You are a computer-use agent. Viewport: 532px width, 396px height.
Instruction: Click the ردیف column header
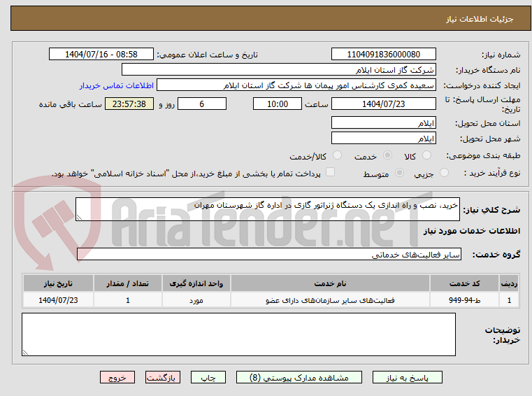[x=509, y=283]
